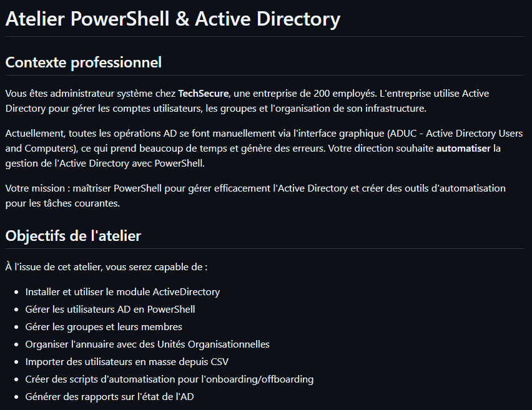Image resolution: width=532 pixels, height=410 pixels.
Task: Click the Contexte professionnel heading
Action: tap(83, 62)
